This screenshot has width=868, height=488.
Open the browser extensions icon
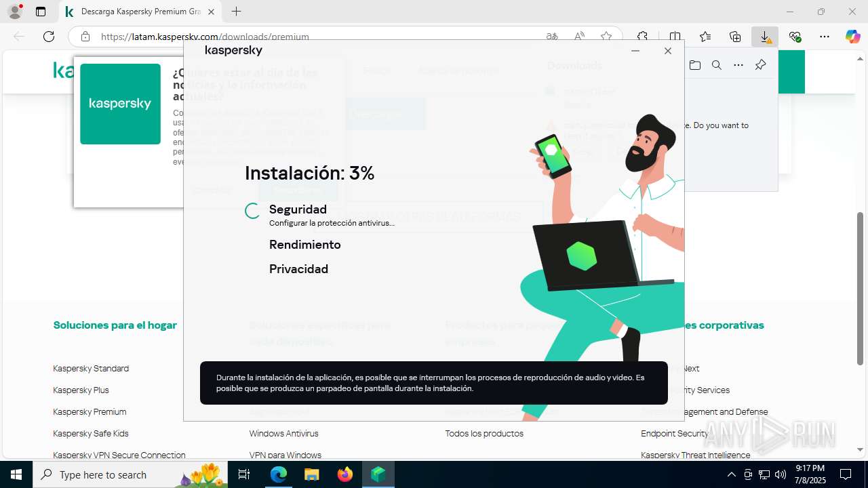click(642, 37)
